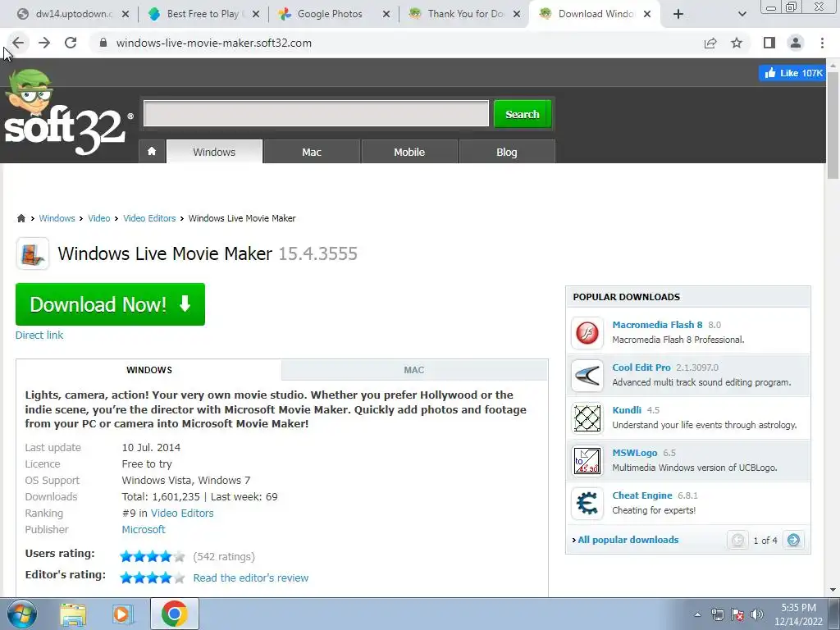Read the editor's review link
This screenshot has width=840, height=630.
coord(251,577)
